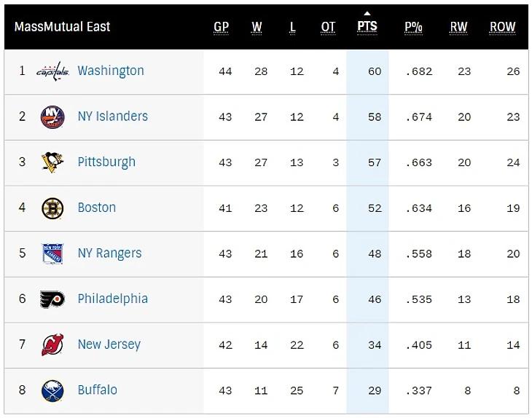Sort the table by W column
This screenshot has height=418, width=532.
pos(257,27)
